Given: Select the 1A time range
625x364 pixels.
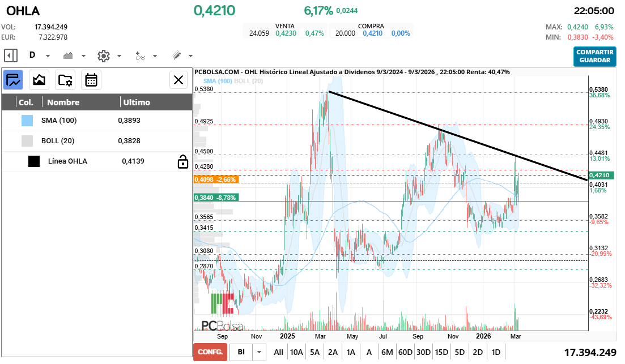Looking at the screenshot, I should click(x=351, y=352).
